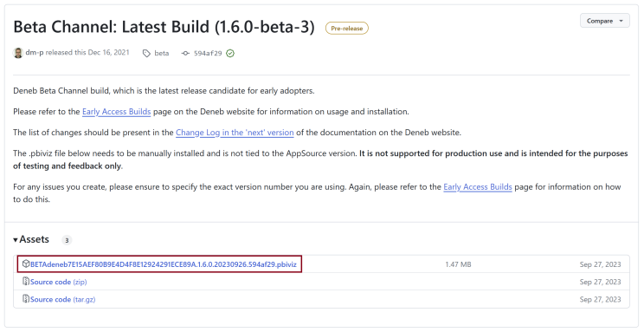644x332 pixels.
Task: Click the 1.47 MB file size
Action: tap(459, 264)
